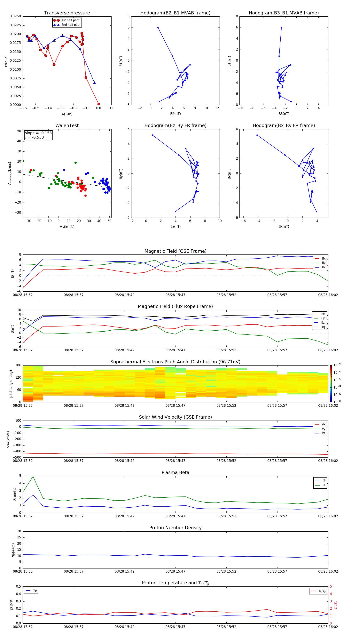This screenshot has height=644, width=351.
Task: Select the βp legend entry in Plasma Beta
Action: [x=321, y=480]
